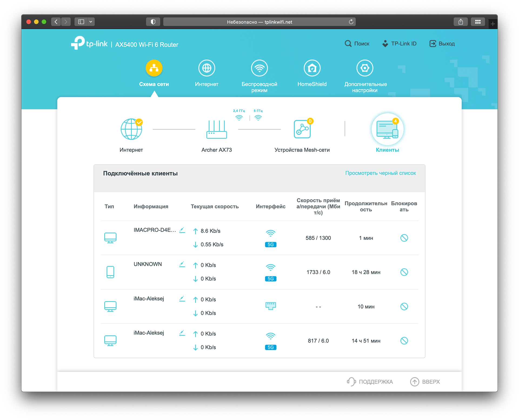
Task: Open the Advanced settings tab
Action: point(365,68)
